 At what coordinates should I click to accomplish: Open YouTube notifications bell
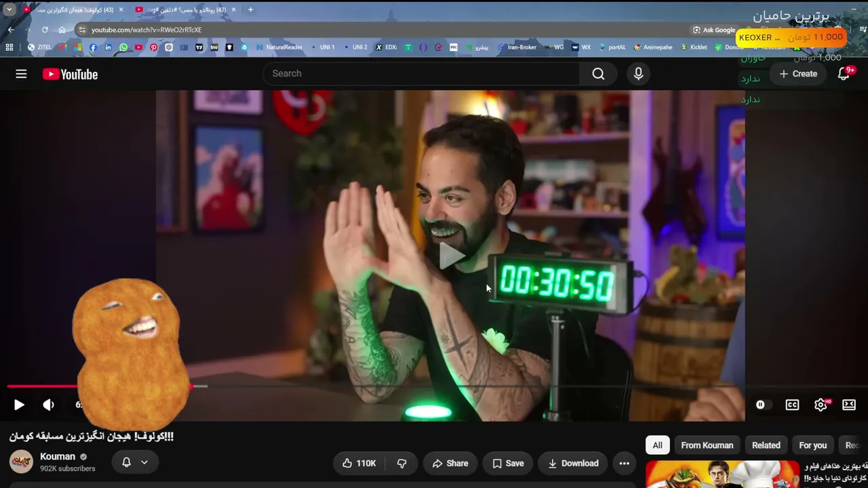844,74
